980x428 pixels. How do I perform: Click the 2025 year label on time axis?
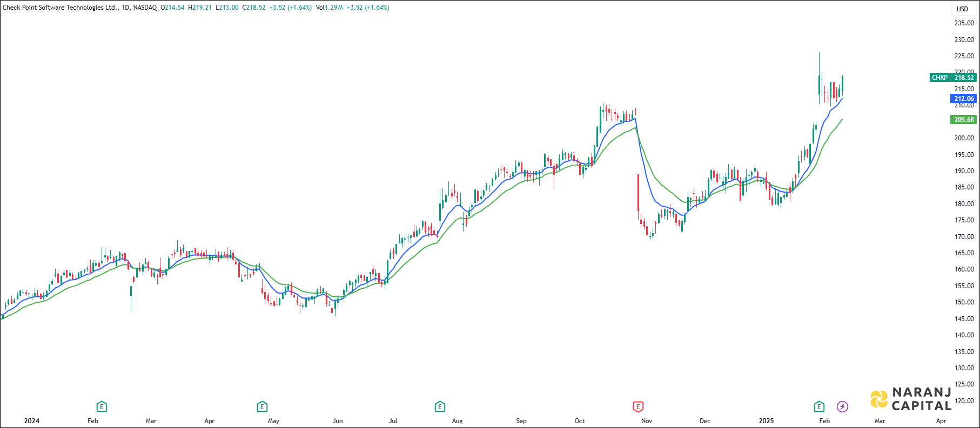[x=766, y=421]
